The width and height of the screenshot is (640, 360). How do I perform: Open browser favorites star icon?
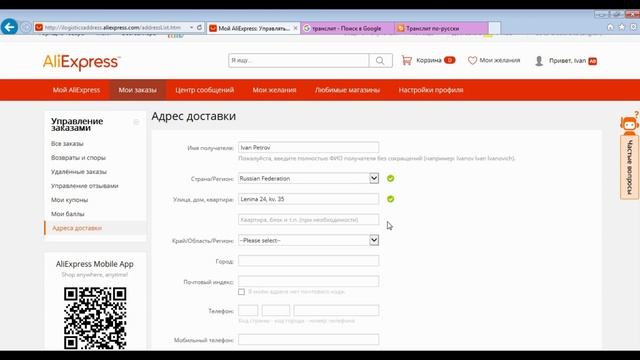coord(622,27)
